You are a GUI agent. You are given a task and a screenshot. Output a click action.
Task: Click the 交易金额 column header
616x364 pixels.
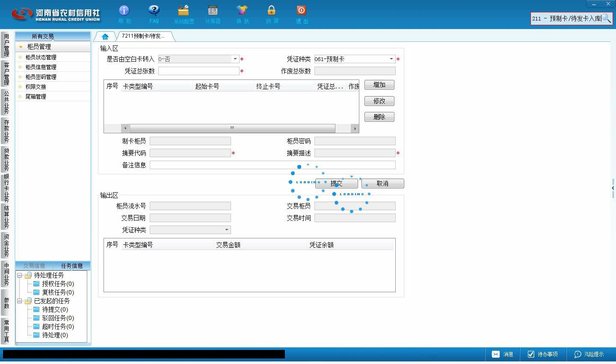[x=261, y=245]
